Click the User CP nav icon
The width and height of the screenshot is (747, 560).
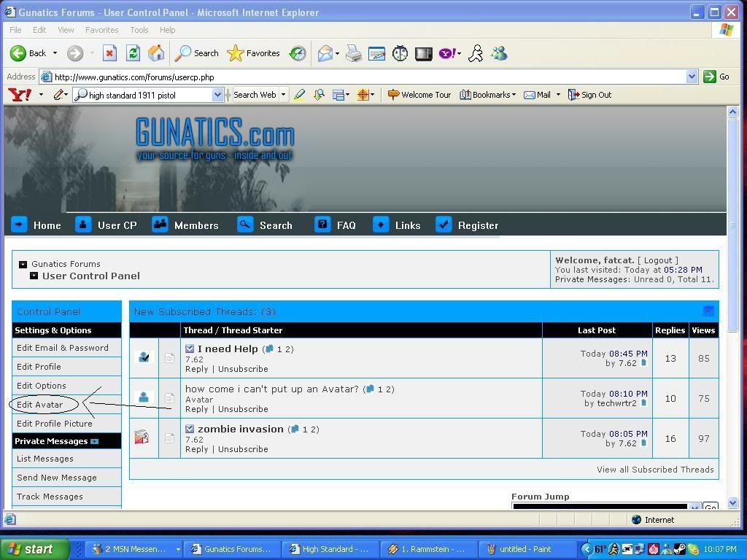[x=83, y=225]
